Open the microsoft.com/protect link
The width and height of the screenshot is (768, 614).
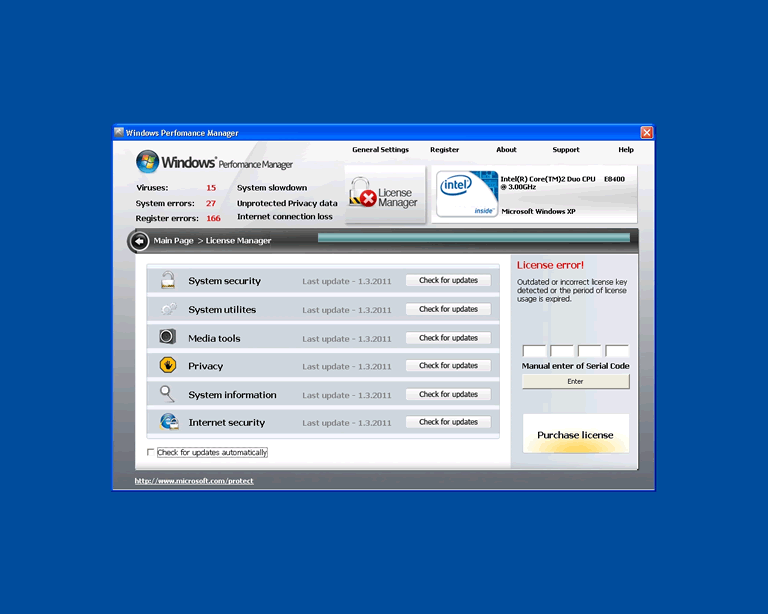coord(194,481)
